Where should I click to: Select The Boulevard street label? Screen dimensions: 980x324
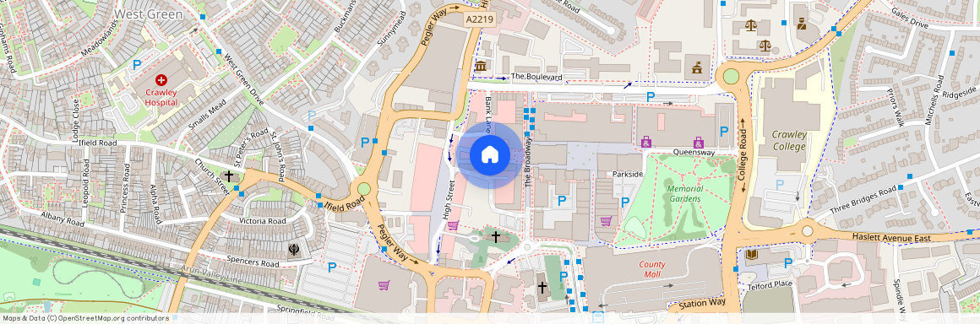coord(536,78)
